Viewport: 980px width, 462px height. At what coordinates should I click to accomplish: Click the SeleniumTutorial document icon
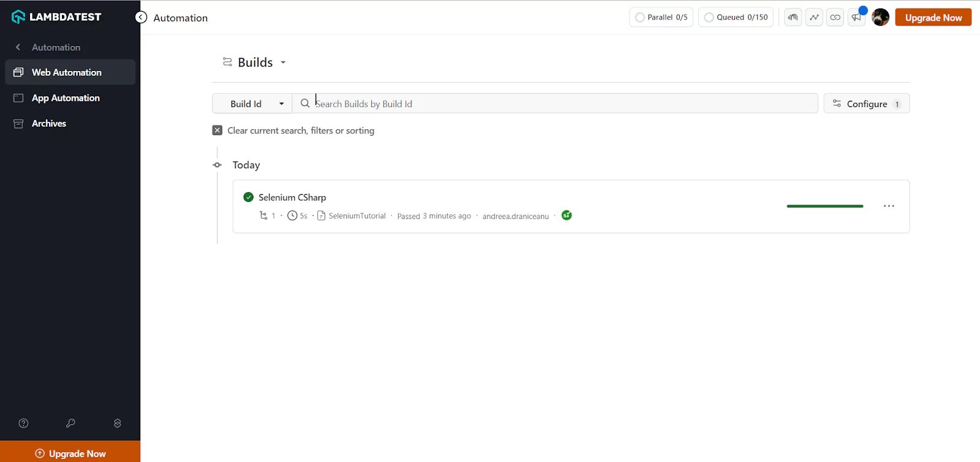pos(321,215)
